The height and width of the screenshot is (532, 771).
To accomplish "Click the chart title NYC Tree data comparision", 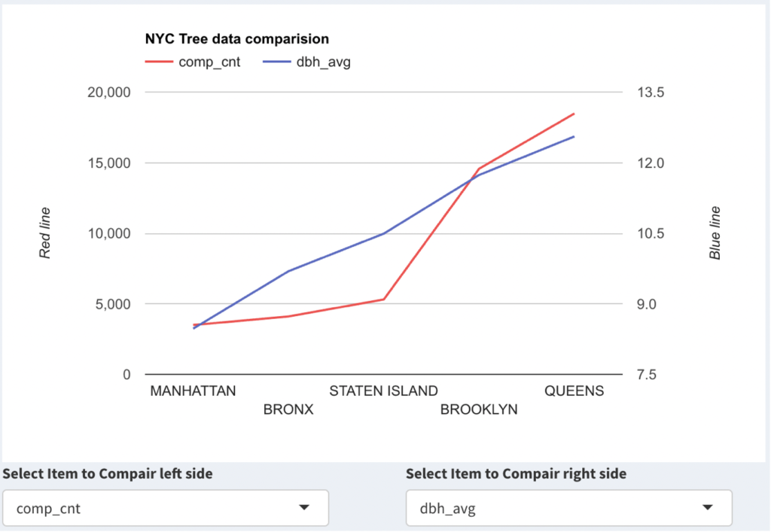I will 237,39.
